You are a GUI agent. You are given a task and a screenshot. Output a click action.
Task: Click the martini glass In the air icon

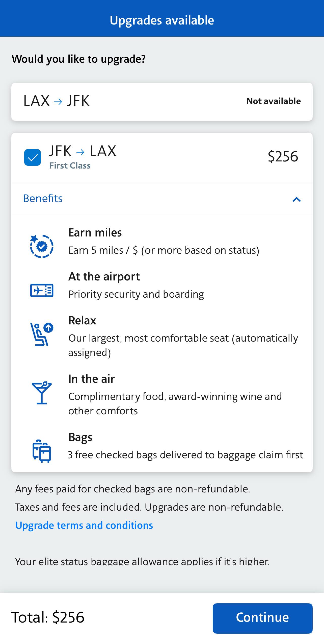pyautogui.click(x=42, y=393)
